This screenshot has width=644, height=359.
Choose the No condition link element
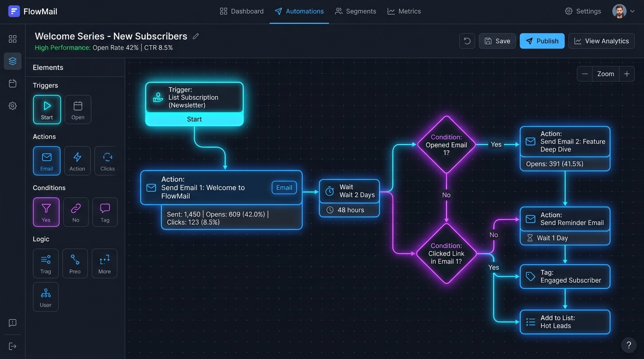pos(76,212)
